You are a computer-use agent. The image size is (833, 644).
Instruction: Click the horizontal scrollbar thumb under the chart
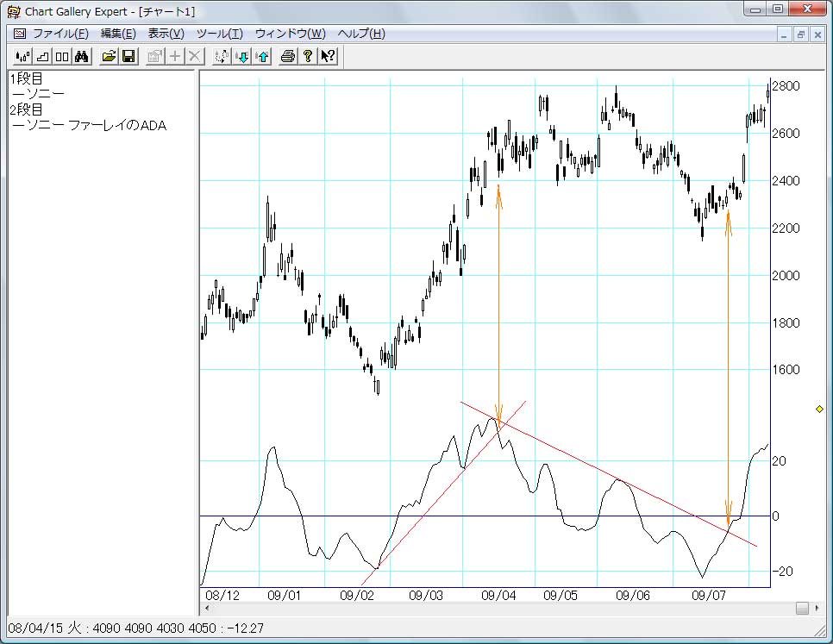[802, 608]
